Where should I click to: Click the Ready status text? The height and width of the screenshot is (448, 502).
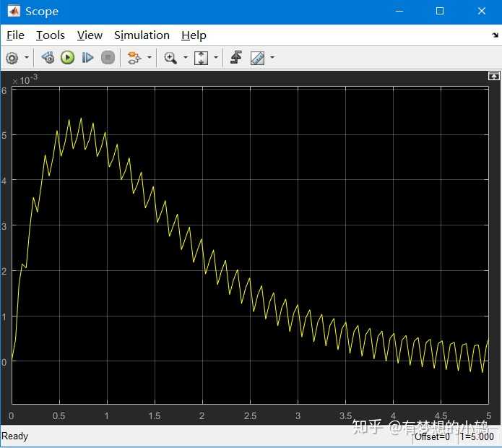point(14,436)
